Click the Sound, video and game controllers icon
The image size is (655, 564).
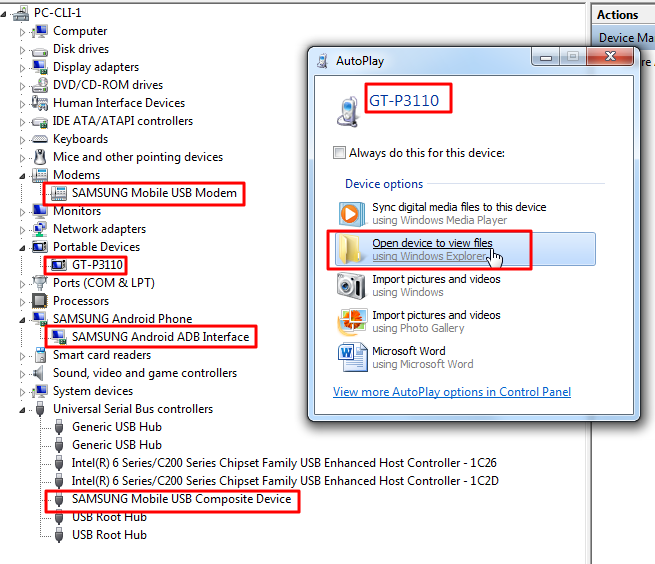pyautogui.click(x=39, y=373)
